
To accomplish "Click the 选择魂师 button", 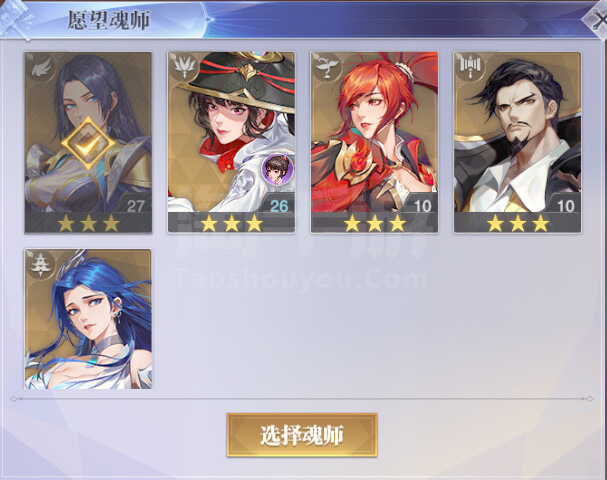I will 302,435.
